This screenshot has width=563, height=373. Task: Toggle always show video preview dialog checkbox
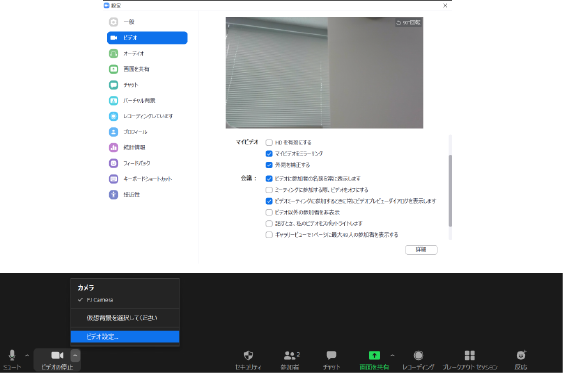tap(269, 201)
